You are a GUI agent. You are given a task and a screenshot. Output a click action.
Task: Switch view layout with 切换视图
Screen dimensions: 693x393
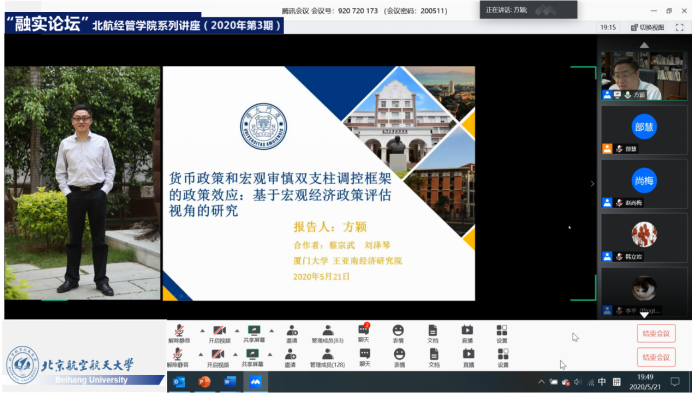[x=648, y=27]
